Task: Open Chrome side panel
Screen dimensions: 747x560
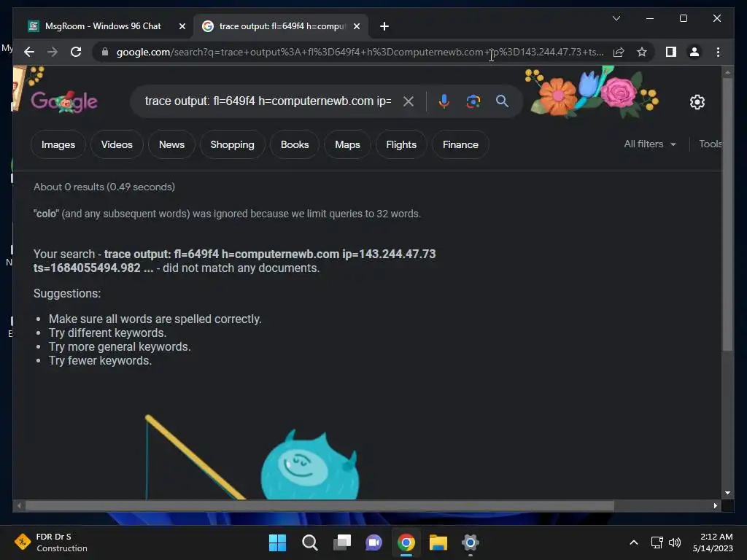Action: point(671,52)
